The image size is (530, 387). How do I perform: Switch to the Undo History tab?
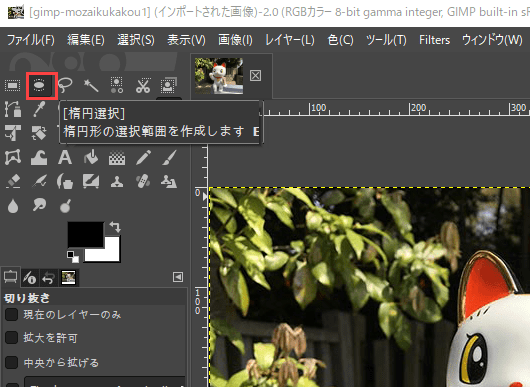click(48, 278)
